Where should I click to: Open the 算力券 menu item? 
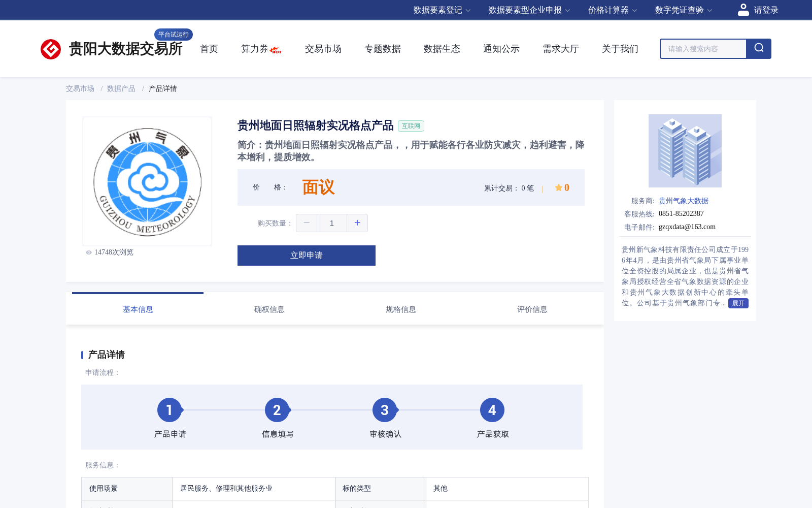click(x=255, y=49)
